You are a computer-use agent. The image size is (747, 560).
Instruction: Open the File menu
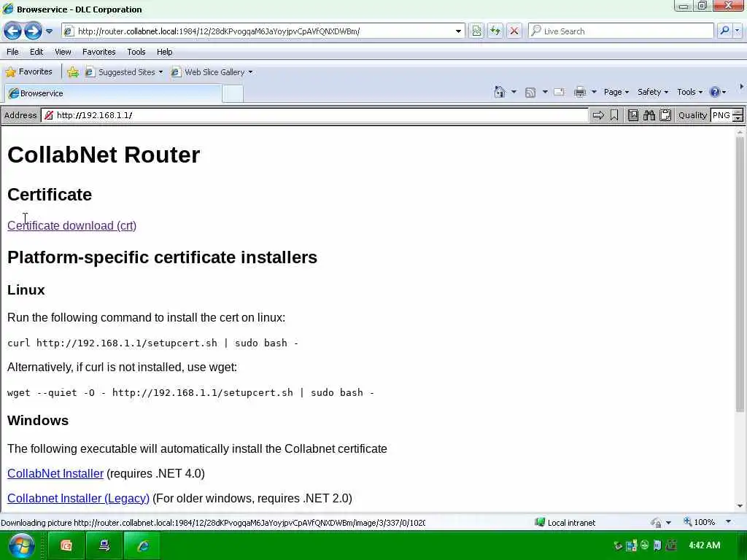tap(12, 52)
